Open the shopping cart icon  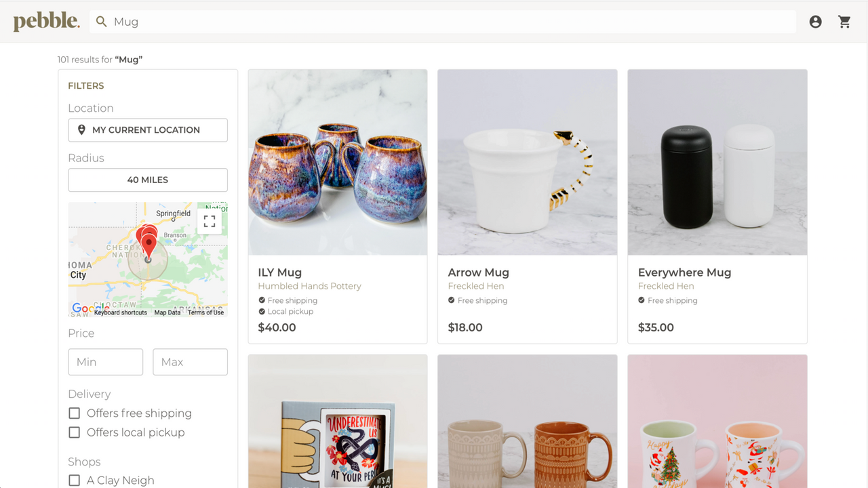click(844, 21)
